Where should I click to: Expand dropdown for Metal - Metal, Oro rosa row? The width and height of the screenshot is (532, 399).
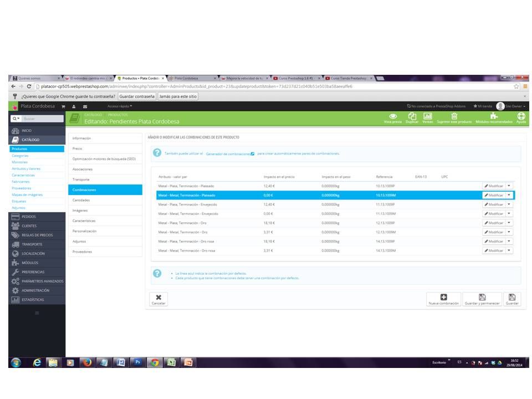tap(509, 250)
